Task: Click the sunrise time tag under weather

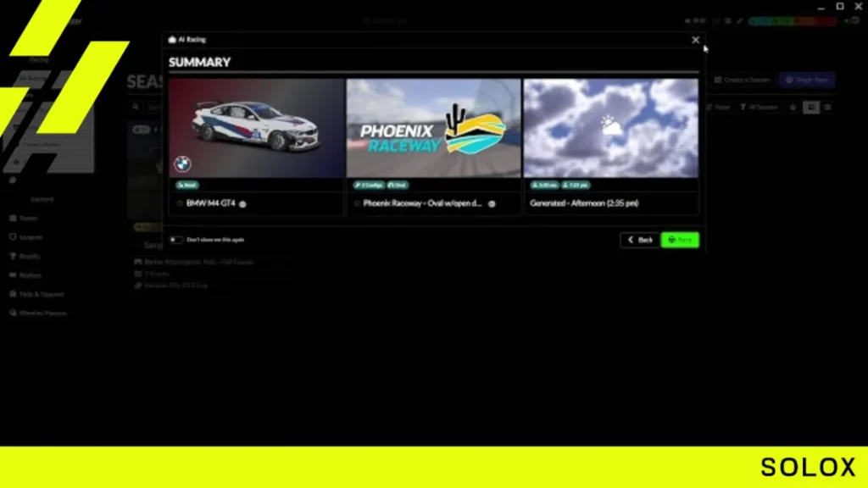Action: (544, 186)
